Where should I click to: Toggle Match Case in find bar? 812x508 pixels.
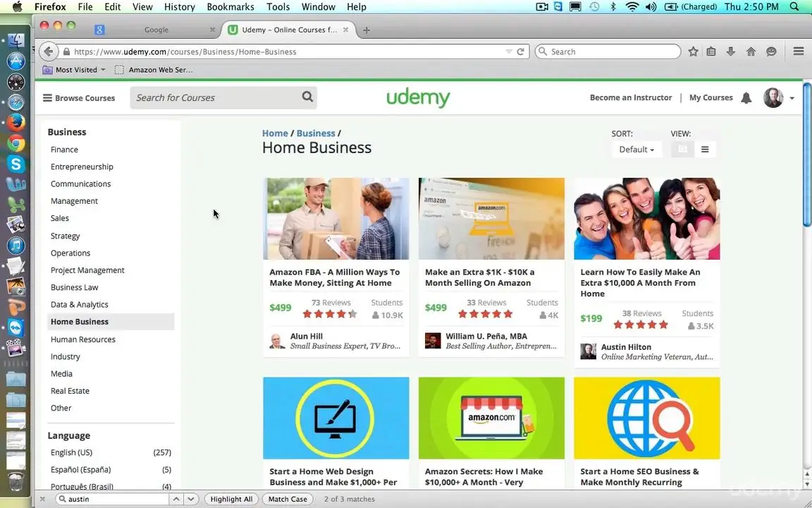(288, 500)
